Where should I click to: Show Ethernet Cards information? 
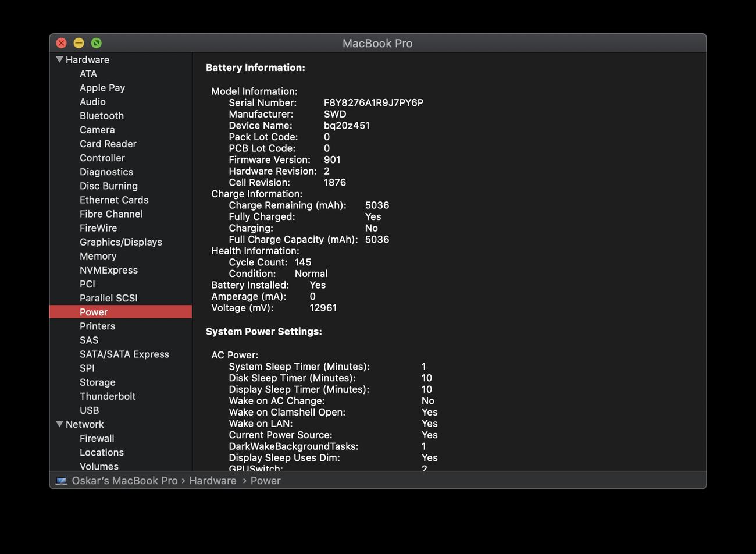[114, 200]
